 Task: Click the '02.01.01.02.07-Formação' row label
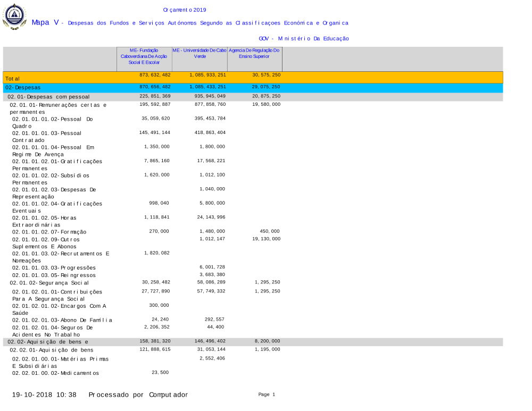click(49, 232)
